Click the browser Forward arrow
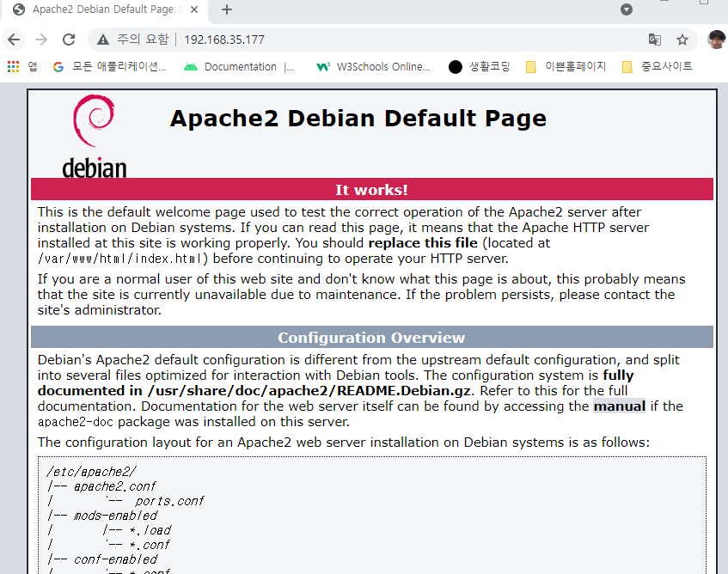Image resolution: width=728 pixels, height=574 pixels. coord(41,40)
